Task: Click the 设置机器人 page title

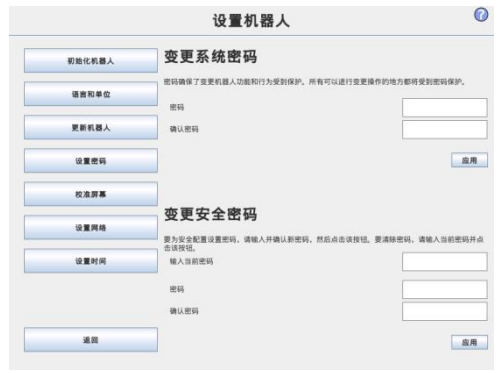Action: click(251, 21)
